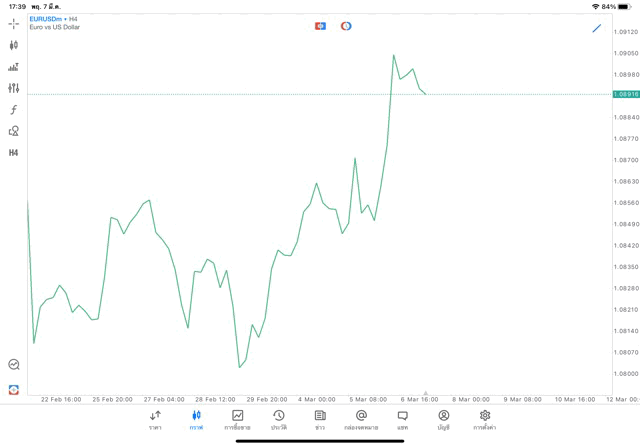640x447 pixels.
Task: Toggle the circular red-blue button above chart
Action: point(346,26)
